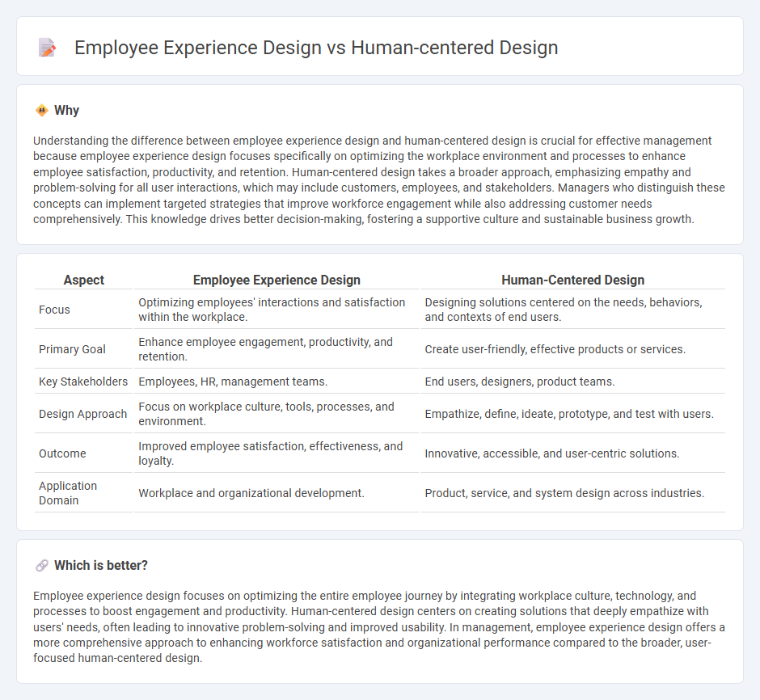Select the Why section heading
This screenshot has height=700, width=760.
tap(65, 110)
